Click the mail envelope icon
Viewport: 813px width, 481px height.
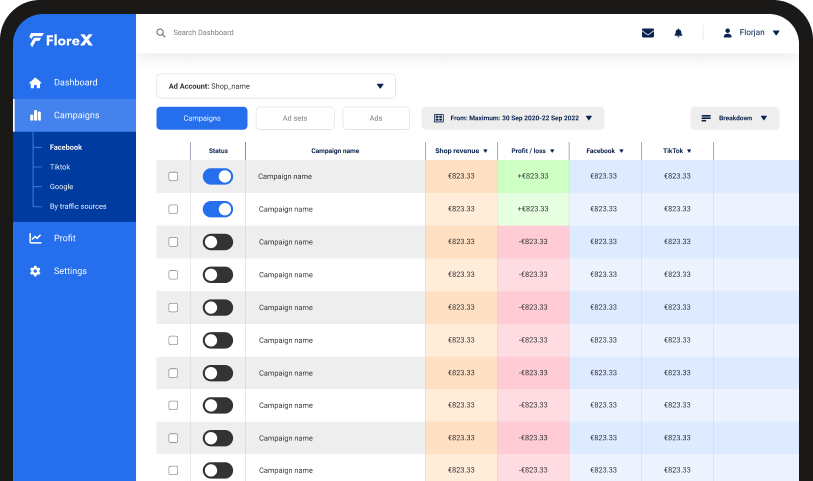coord(648,33)
